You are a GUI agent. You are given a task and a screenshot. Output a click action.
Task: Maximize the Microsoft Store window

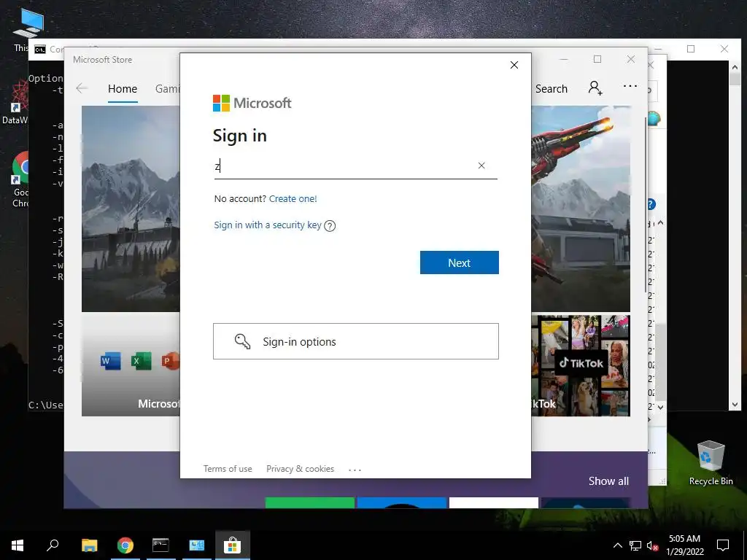(597, 59)
